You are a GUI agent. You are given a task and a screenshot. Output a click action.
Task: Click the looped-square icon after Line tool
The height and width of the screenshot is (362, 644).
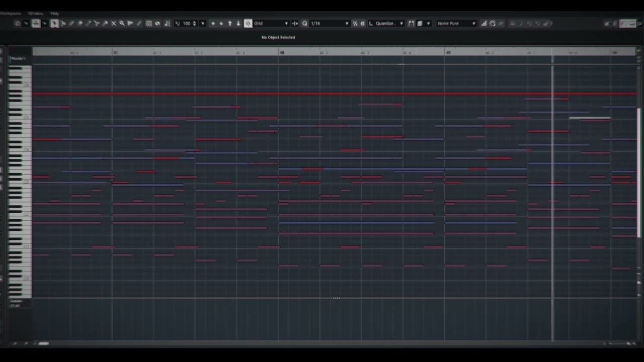pos(149,24)
